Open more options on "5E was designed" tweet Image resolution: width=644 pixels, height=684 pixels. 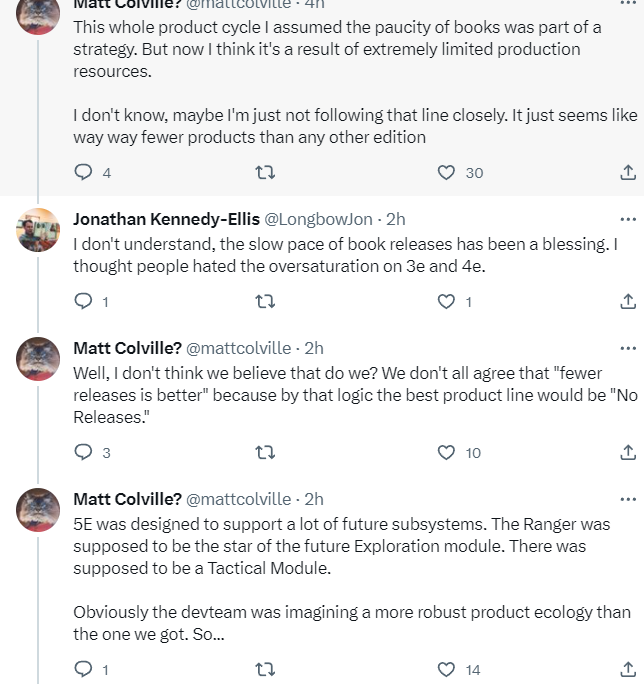point(628,499)
